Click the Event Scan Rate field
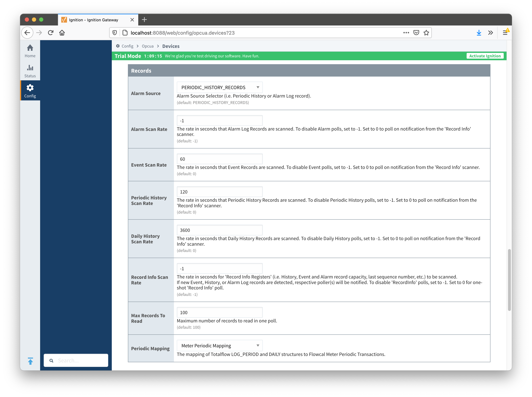 (219, 159)
